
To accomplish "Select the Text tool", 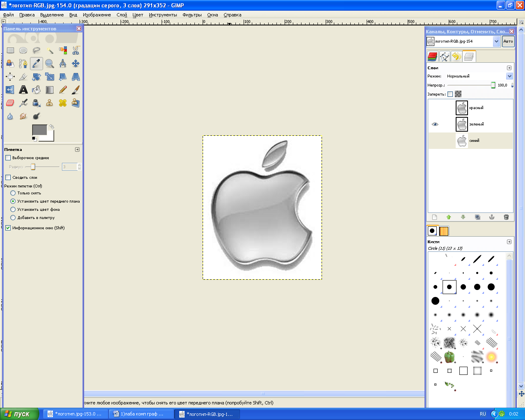I will (x=23, y=90).
